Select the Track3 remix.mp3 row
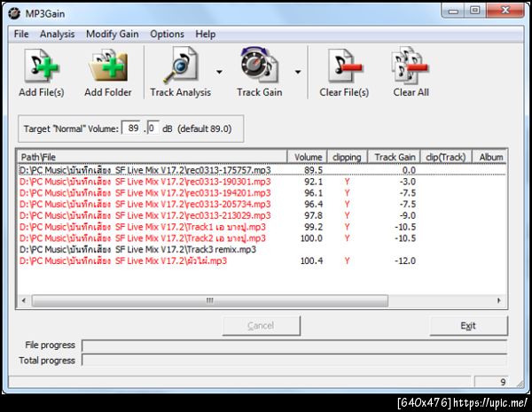The width and height of the screenshot is (532, 412). pyautogui.click(x=262, y=250)
